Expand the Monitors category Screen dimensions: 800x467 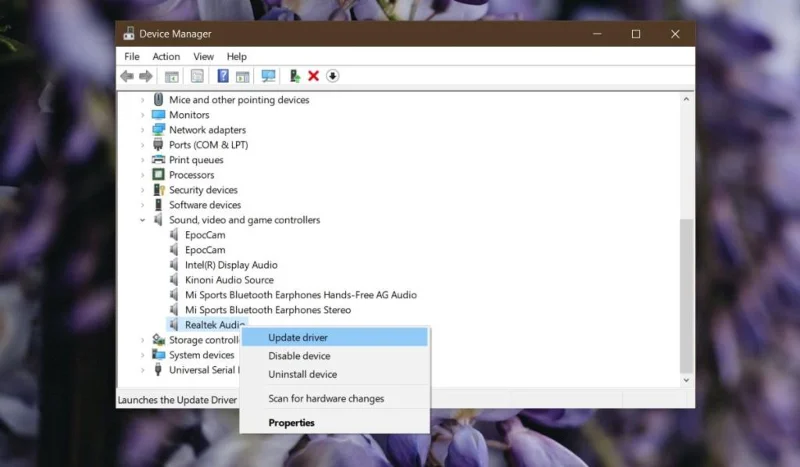click(142, 115)
